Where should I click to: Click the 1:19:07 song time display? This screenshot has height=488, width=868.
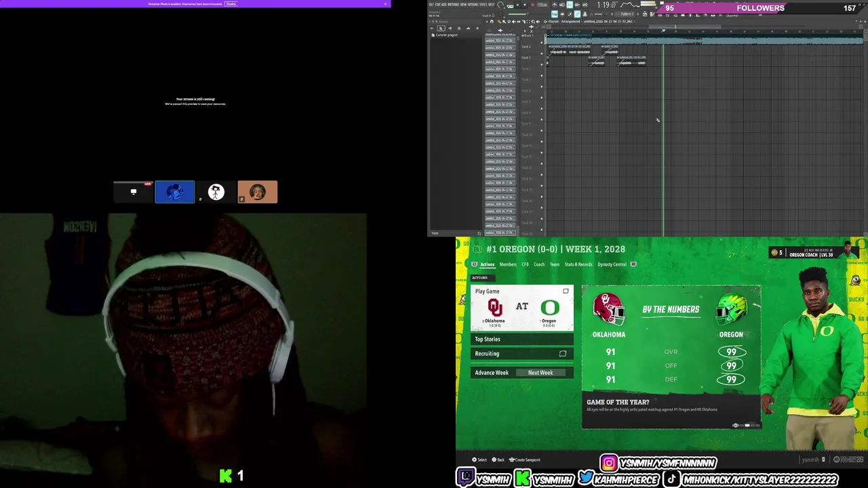606,5
